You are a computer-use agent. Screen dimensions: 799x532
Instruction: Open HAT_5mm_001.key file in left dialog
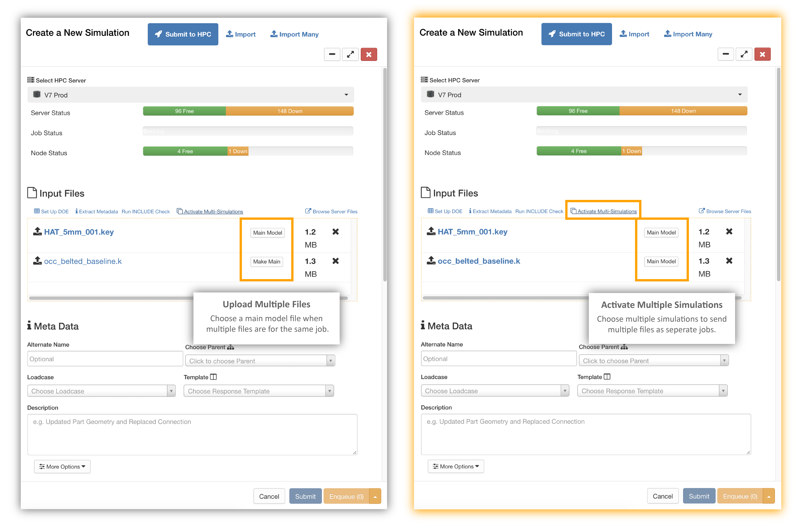point(79,232)
